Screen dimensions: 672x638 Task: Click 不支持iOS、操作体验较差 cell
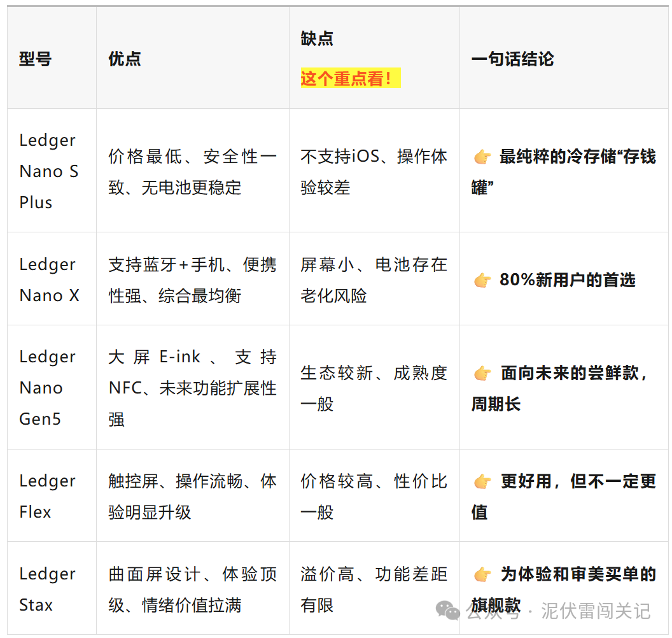pos(374,171)
